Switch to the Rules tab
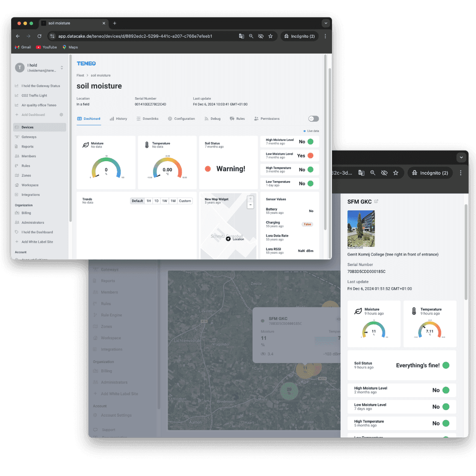The height and width of the screenshot is (476, 476). coord(237,119)
